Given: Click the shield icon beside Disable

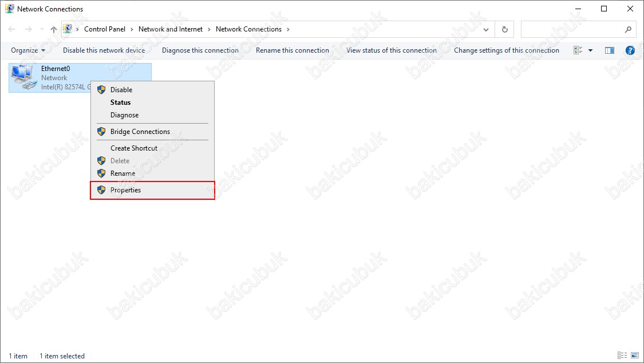Looking at the screenshot, I should click(x=101, y=90).
